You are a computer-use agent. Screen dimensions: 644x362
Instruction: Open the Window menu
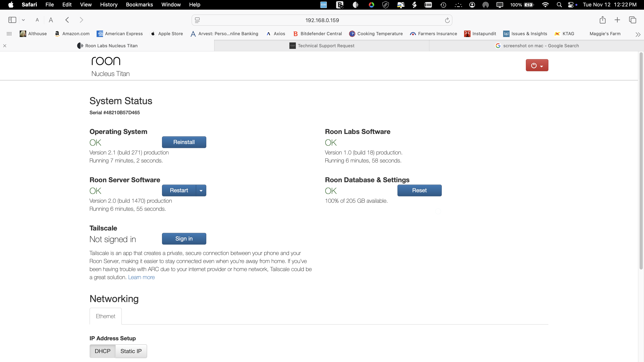[x=171, y=5]
